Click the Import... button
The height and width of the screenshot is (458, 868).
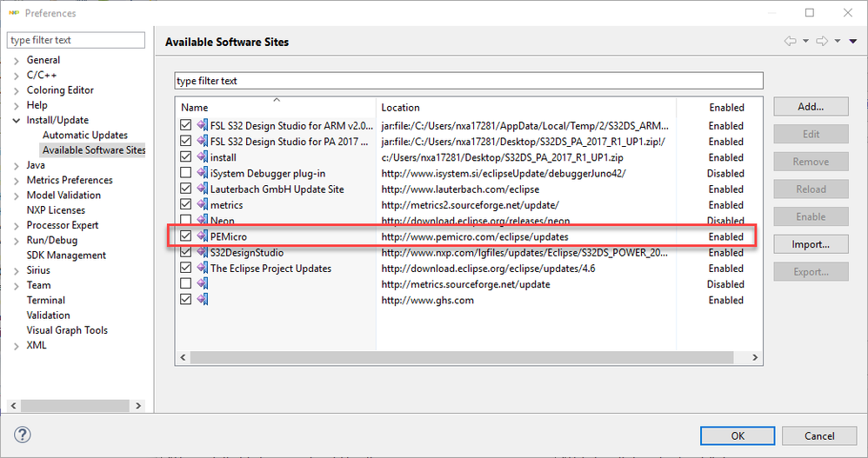coord(811,244)
